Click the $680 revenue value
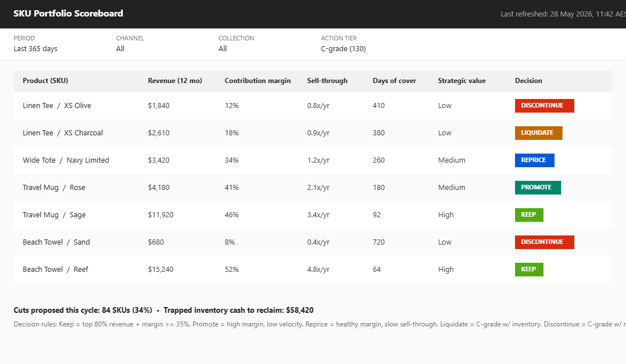The height and width of the screenshot is (364, 626). [x=156, y=242]
